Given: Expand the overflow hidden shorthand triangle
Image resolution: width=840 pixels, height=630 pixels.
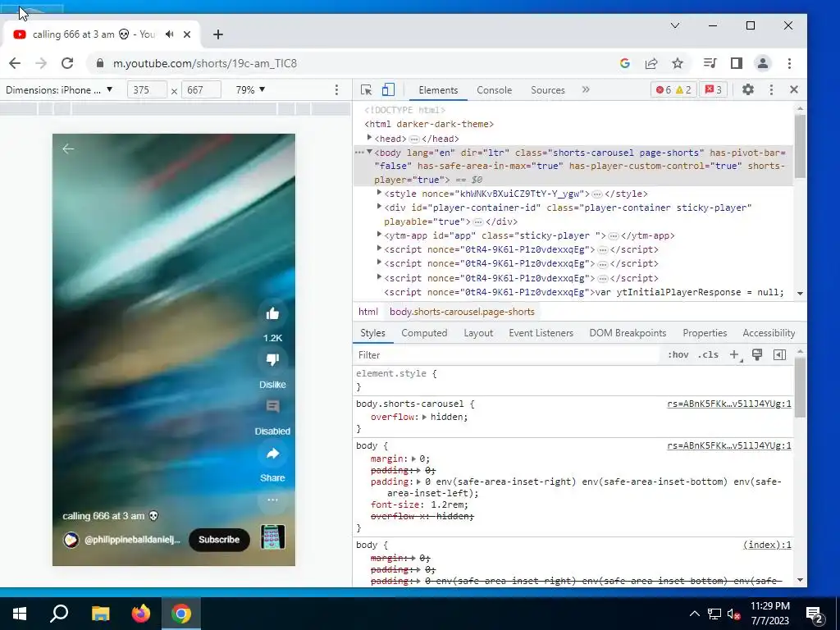Looking at the screenshot, I should coord(424,417).
